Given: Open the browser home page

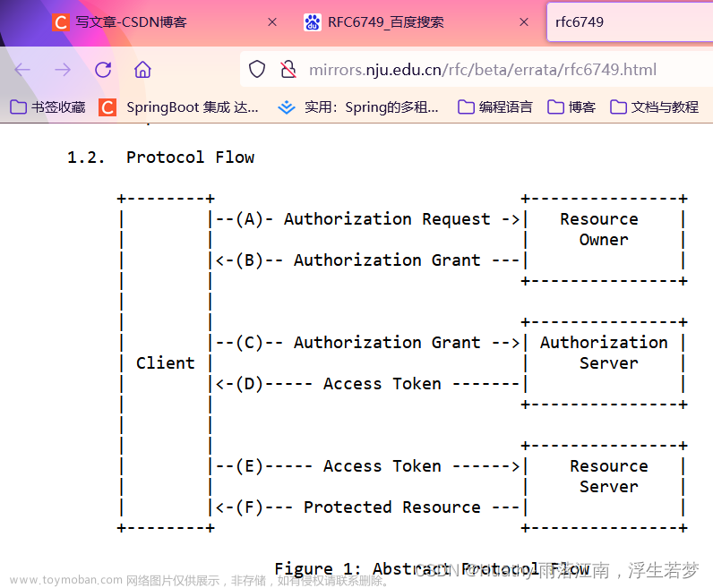Looking at the screenshot, I should tap(142, 70).
